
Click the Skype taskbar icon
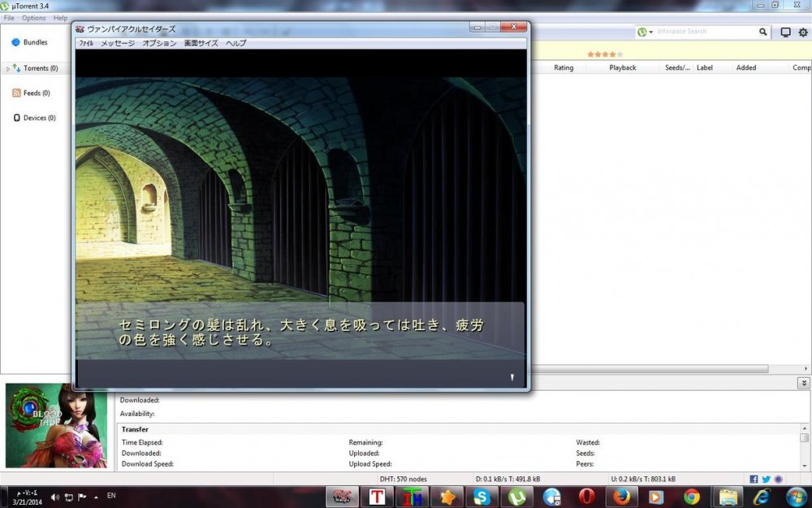tap(481, 497)
